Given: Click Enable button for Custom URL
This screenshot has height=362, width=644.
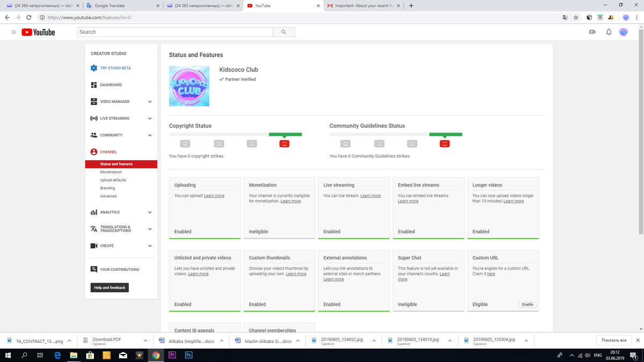Looking at the screenshot, I should [x=528, y=304].
